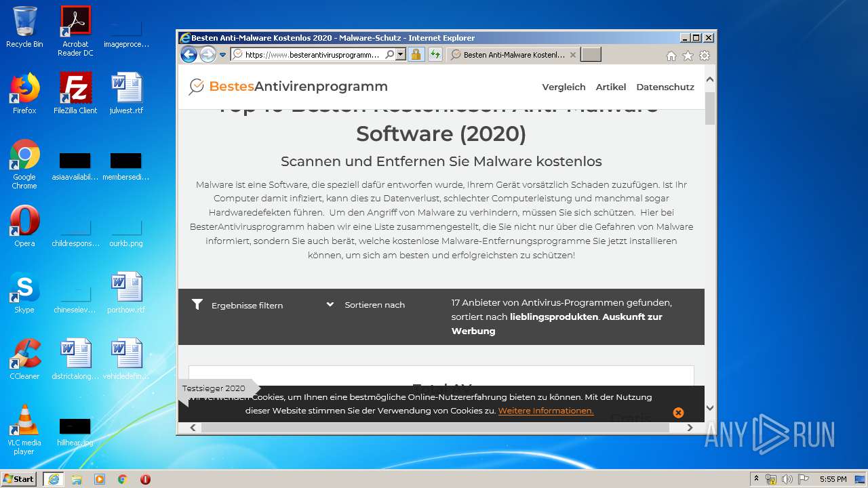Click the URL address field
The image size is (868, 488).
(x=312, y=55)
